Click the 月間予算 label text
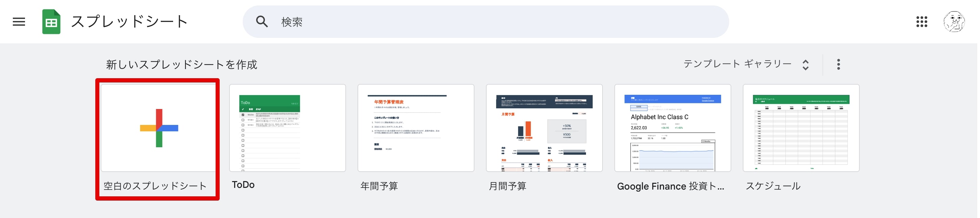 (x=509, y=186)
